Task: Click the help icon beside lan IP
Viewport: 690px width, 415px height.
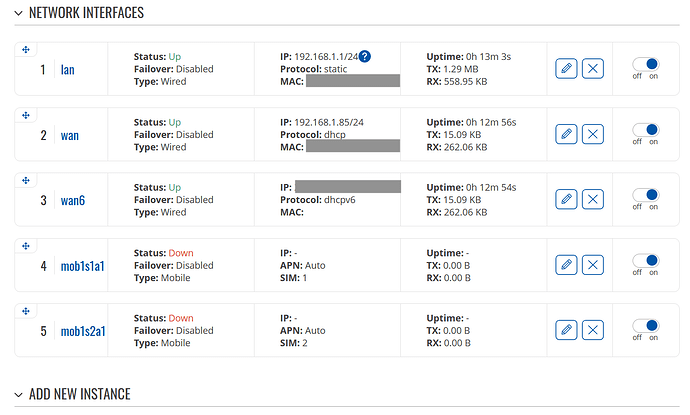Action: coord(365,56)
